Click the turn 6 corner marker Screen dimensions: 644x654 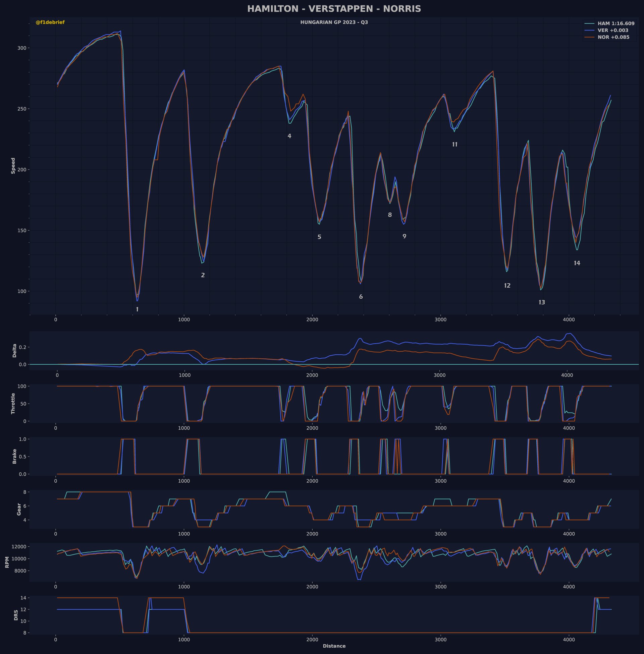[361, 297]
